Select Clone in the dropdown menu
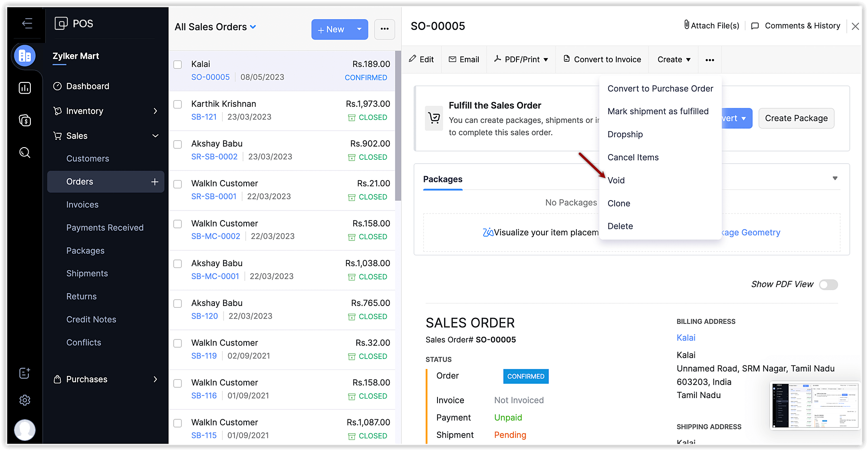868x451 pixels. point(618,204)
